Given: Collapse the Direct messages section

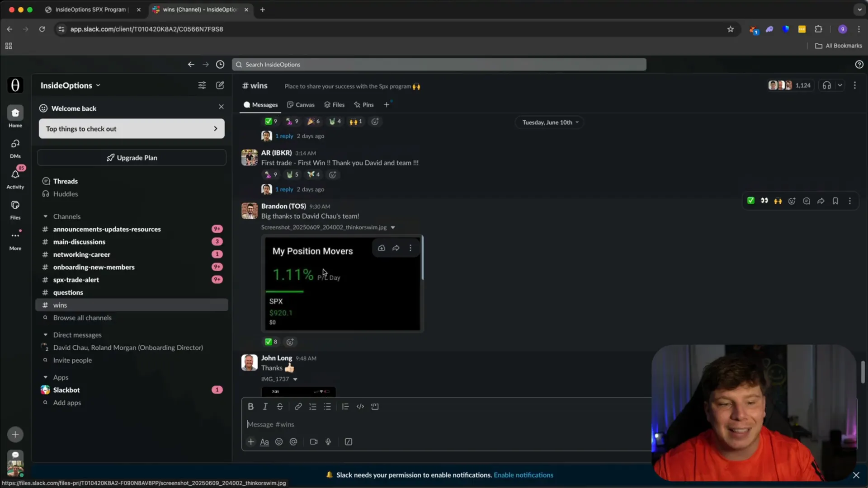Looking at the screenshot, I should tap(45, 335).
